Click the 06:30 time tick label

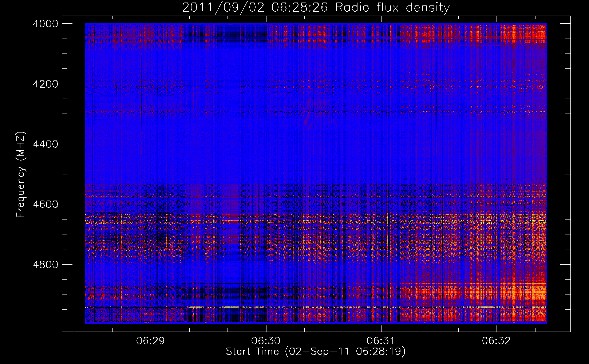[266, 341]
